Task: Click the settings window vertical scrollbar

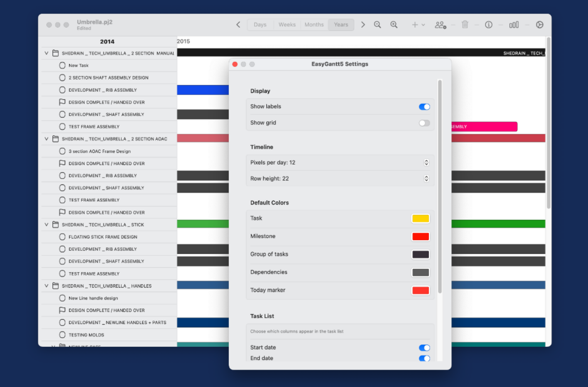Action: point(440,186)
